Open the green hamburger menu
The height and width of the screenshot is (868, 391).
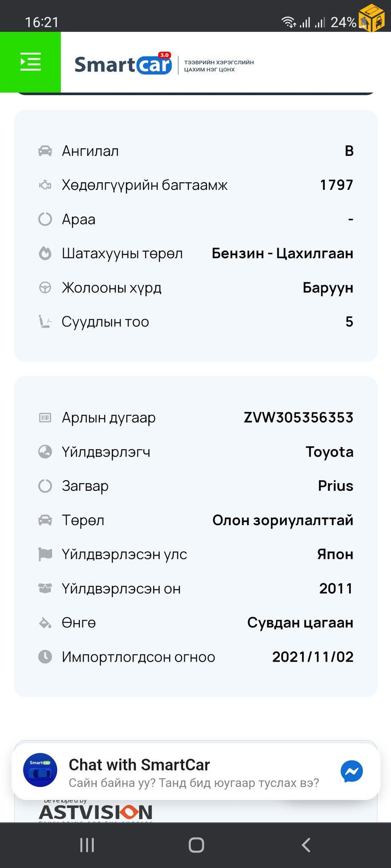click(31, 62)
